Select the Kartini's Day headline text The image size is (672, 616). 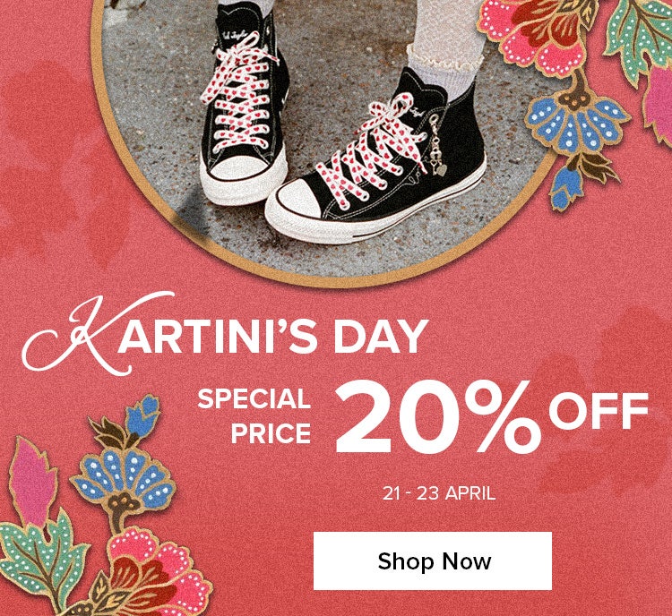pyautogui.click(x=226, y=334)
